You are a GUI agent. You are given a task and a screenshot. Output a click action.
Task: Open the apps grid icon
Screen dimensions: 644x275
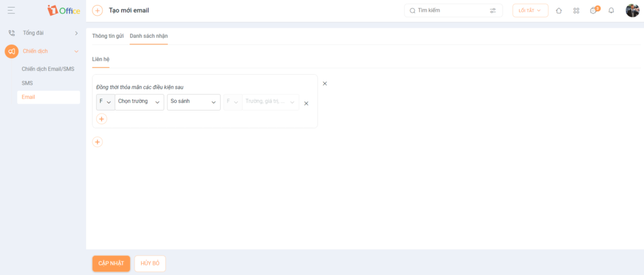click(576, 11)
